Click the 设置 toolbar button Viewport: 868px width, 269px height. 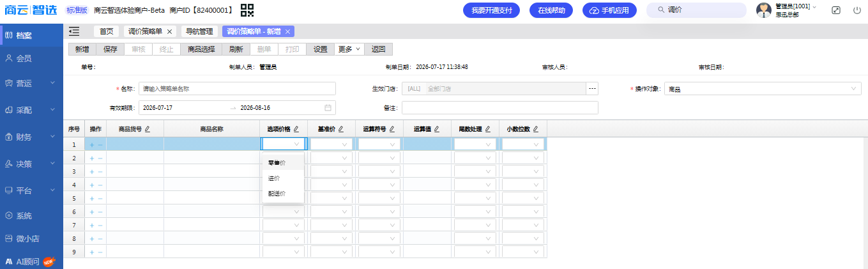click(320, 49)
